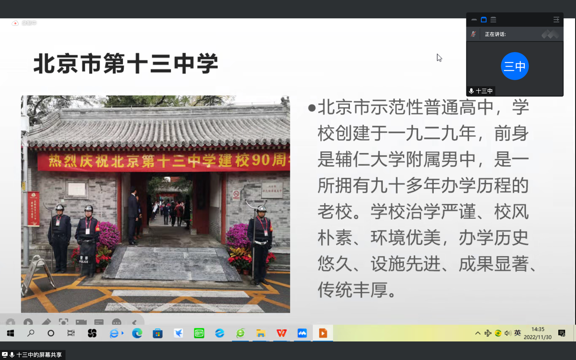Switch to the gallery list view icon
Screen dimensions: 576x360
tap(493, 20)
